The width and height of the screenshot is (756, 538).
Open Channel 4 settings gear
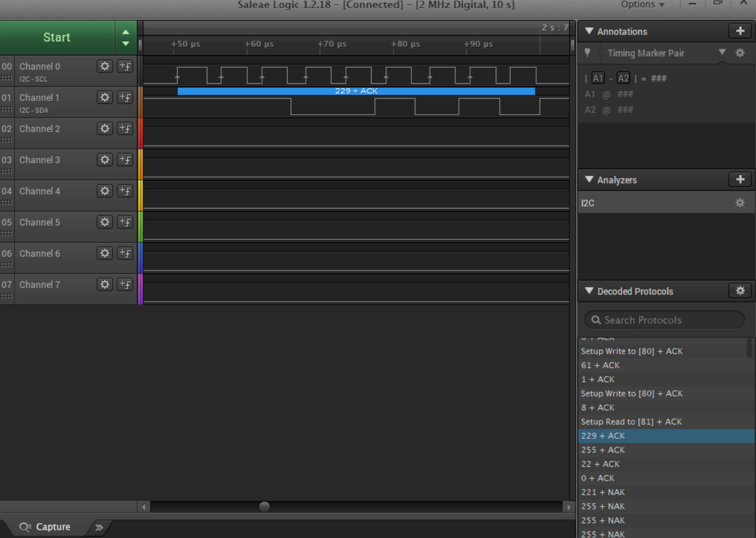pos(105,191)
